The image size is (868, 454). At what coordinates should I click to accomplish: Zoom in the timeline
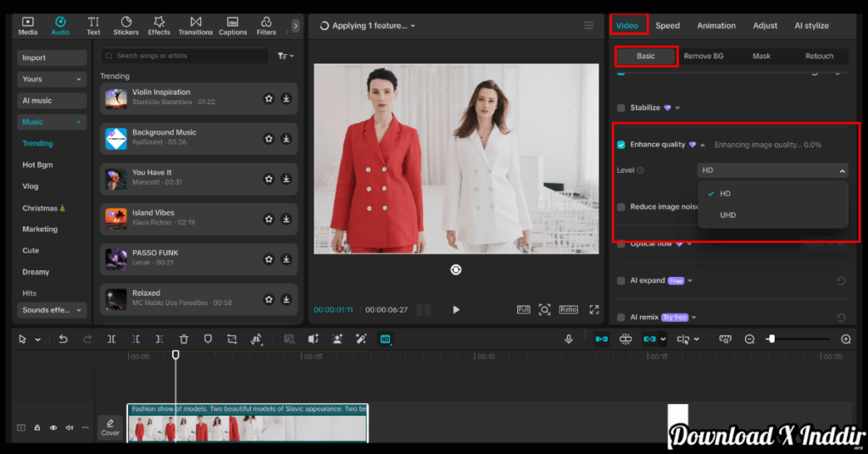(846, 339)
